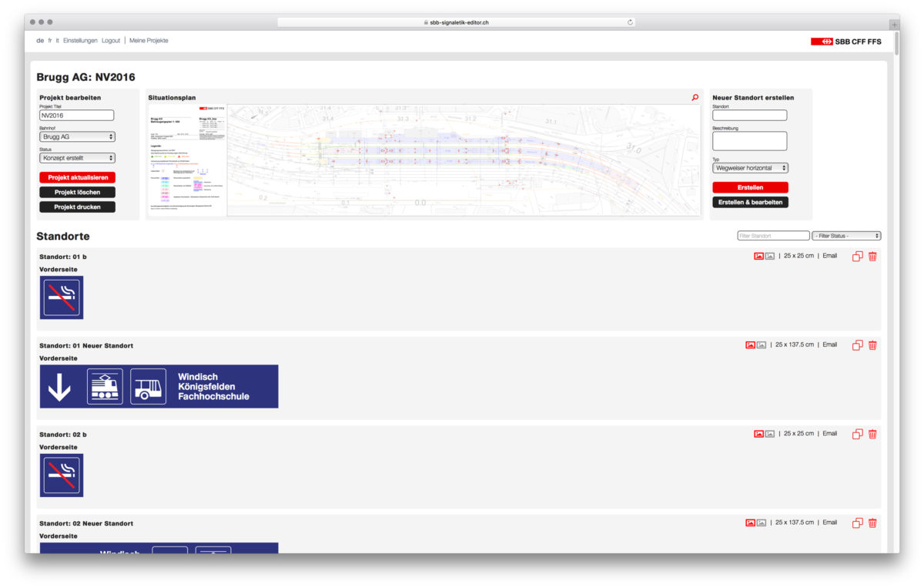The width and height of the screenshot is (924, 588).
Task: Duplicate Standort 02 Neuer Standort entry
Action: coord(857,523)
